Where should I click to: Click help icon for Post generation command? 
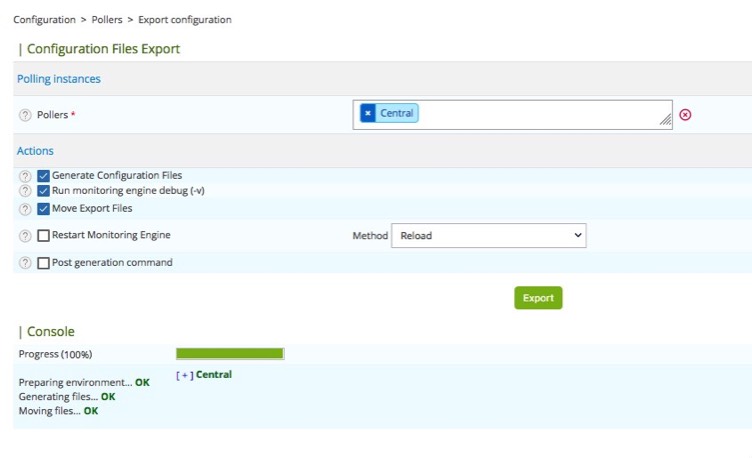[x=25, y=263]
